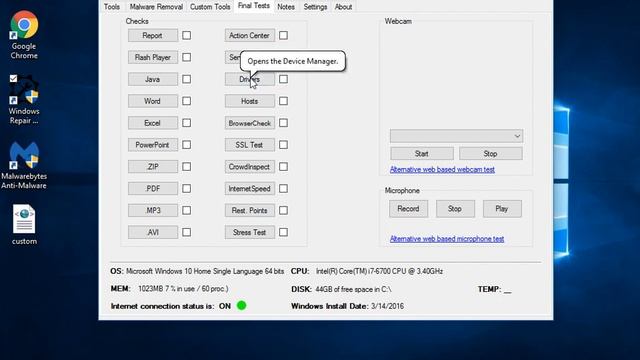Open the About tab
This screenshot has height=360, width=640.
343,7
